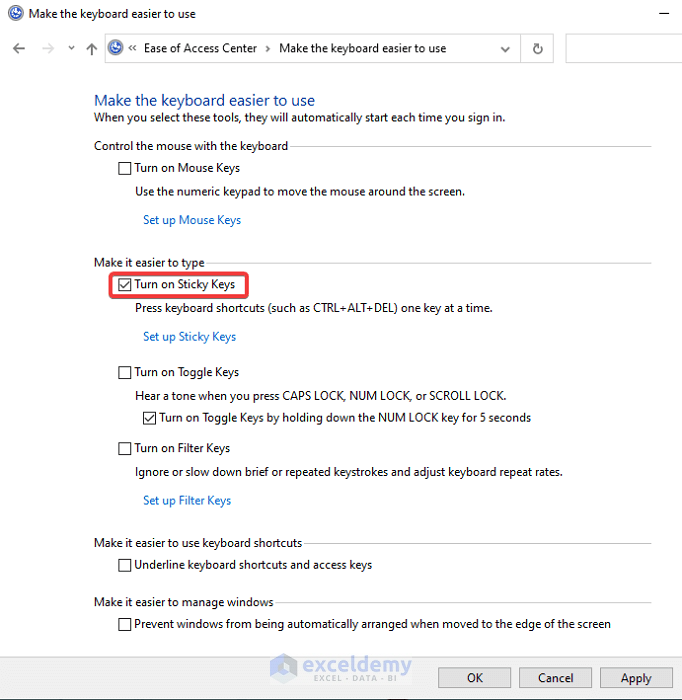Expand the address bar history dropdown

(x=505, y=49)
